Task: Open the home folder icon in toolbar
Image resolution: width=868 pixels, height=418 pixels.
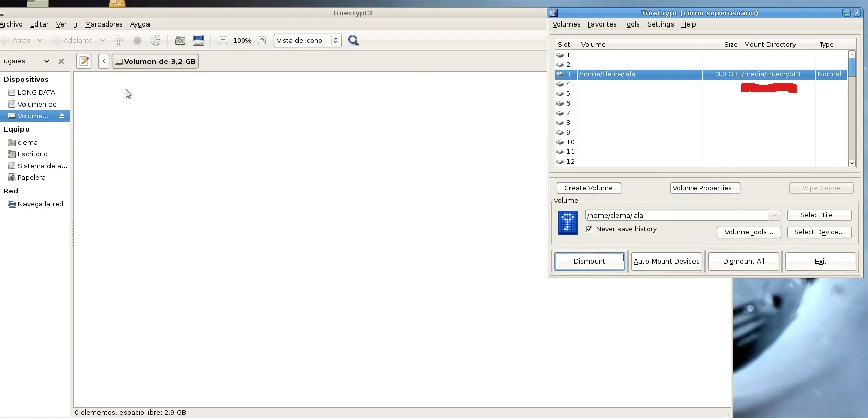Action: coord(180,40)
